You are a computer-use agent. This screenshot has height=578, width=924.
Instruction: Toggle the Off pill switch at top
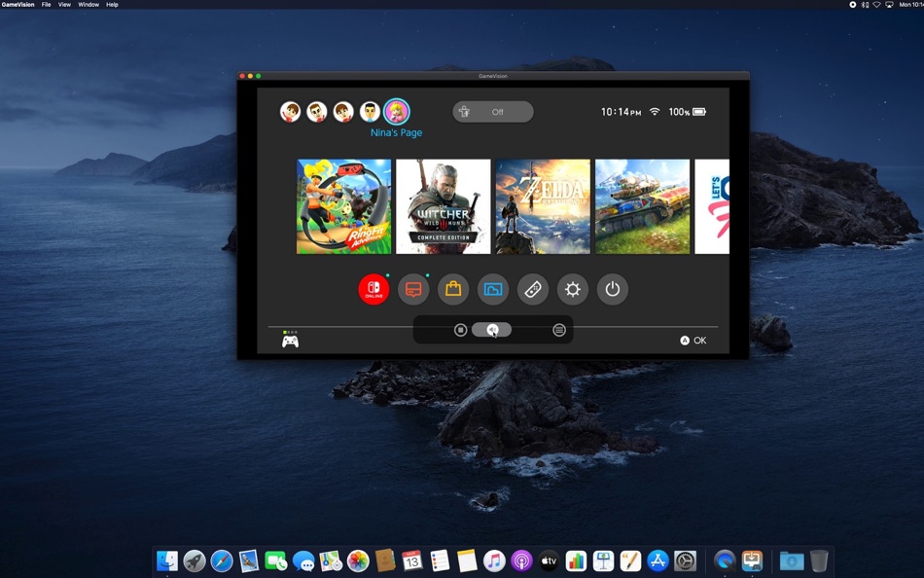pos(493,112)
